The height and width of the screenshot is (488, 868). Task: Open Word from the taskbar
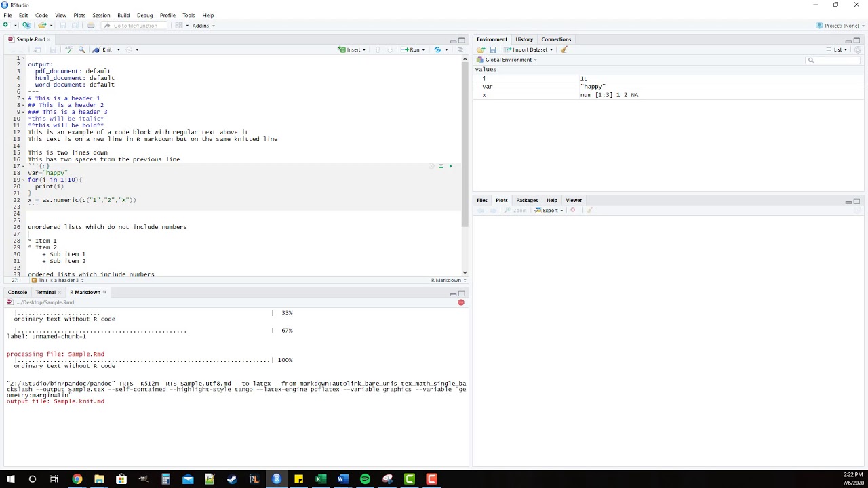coord(342,479)
